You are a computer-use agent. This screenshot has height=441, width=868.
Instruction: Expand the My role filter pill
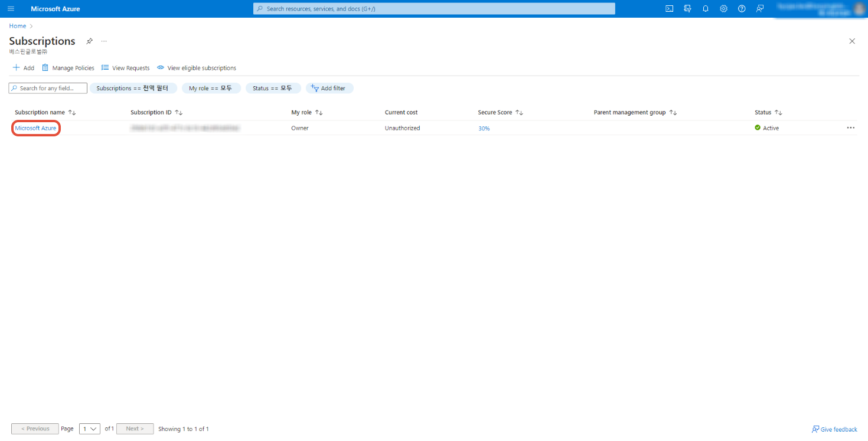211,88
